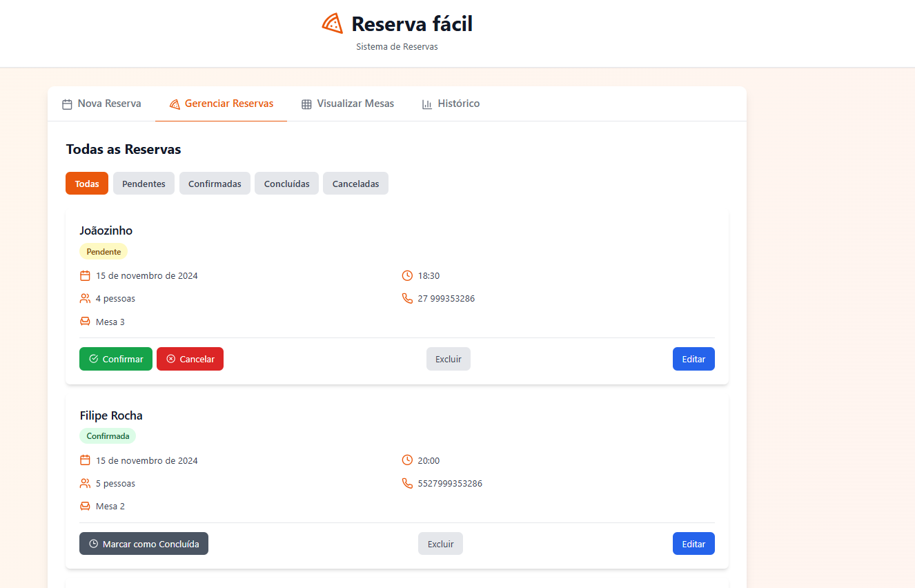Confirm Joãozinho's reservation
Image resolution: width=915 pixels, height=588 pixels.
click(x=116, y=359)
